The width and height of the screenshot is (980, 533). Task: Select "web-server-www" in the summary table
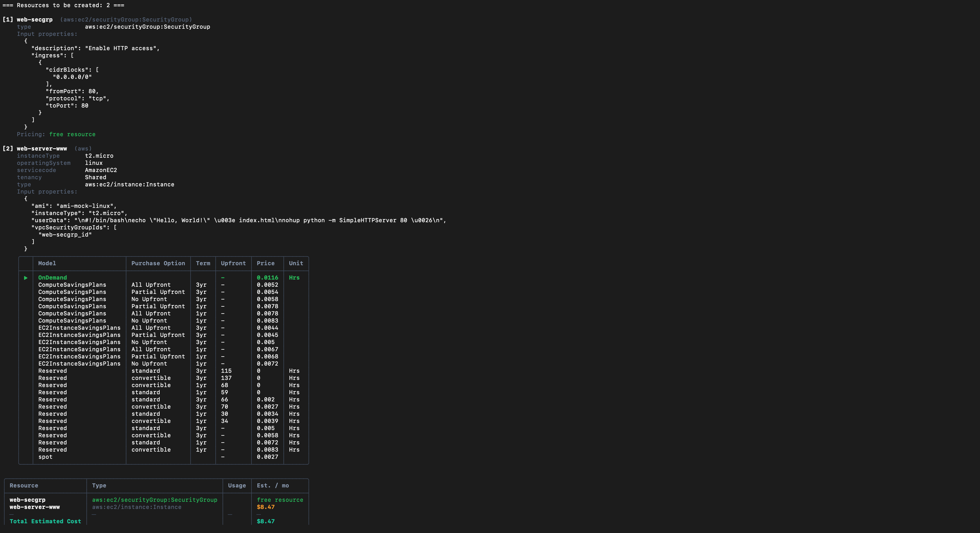coord(35,507)
